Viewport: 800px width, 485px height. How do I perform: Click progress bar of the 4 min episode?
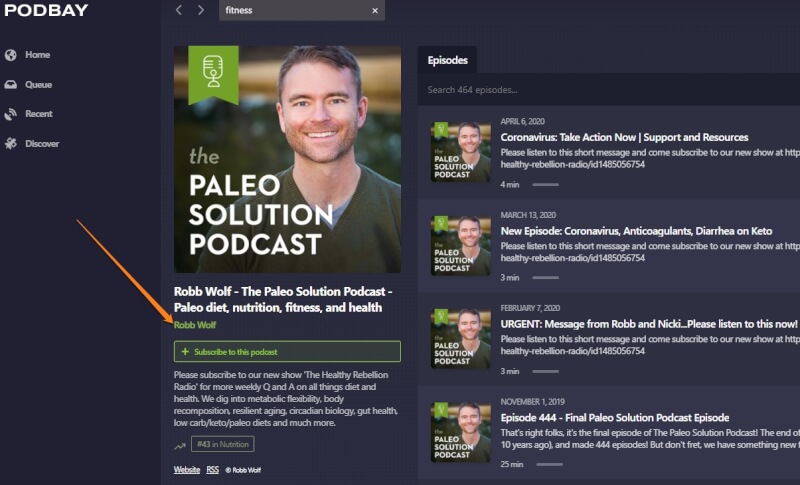(x=545, y=185)
